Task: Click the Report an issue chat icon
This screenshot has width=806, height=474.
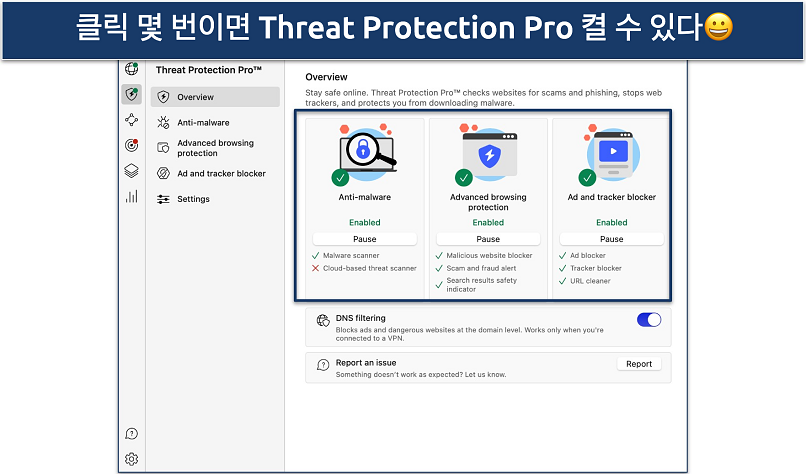Action: click(x=323, y=365)
